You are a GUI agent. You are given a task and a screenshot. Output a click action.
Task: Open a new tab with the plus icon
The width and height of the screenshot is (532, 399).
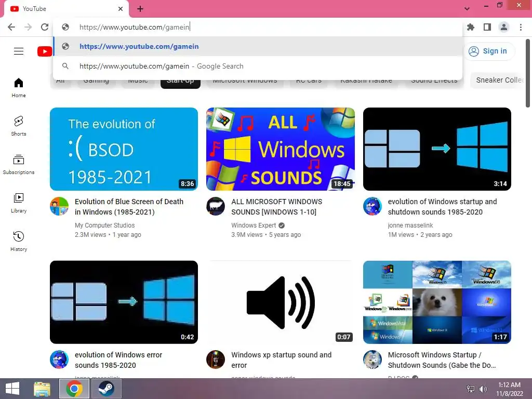tap(140, 9)
